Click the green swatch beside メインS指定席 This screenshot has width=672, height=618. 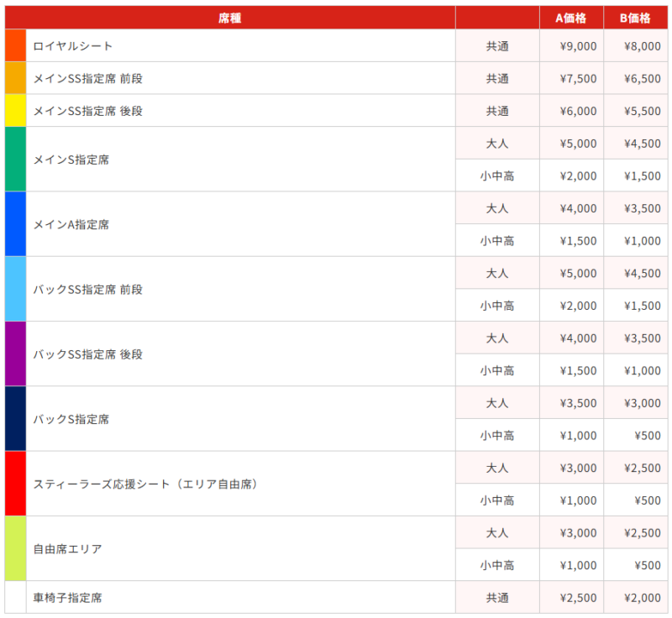coord(15,159)
